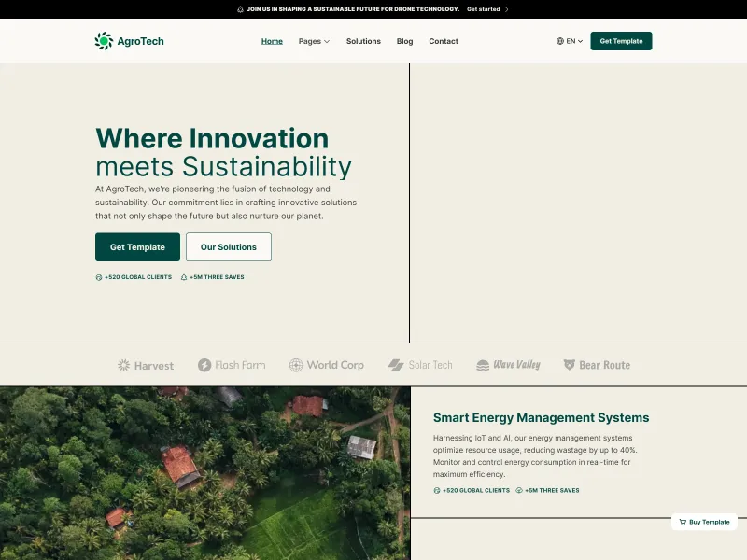Click the +5M THREE SAVES hero text

[x=217, y=277]
